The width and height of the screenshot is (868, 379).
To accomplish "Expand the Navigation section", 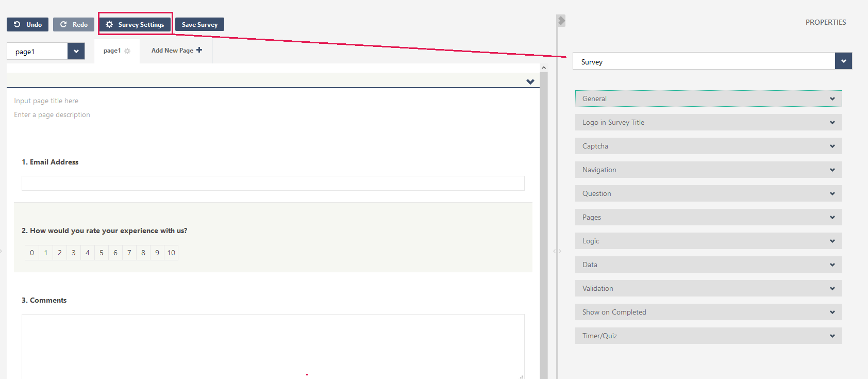I will point(709,170).
